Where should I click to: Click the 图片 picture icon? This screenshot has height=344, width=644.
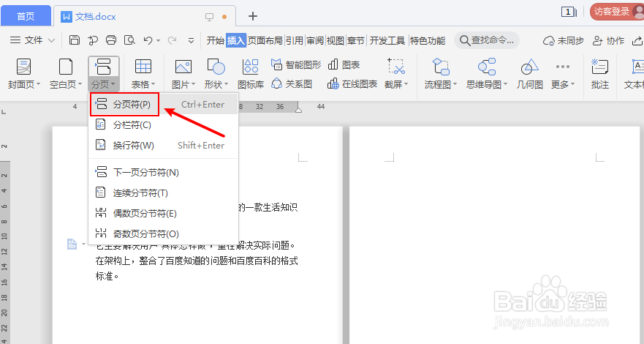pyautogui.click(x=183, y=67)
